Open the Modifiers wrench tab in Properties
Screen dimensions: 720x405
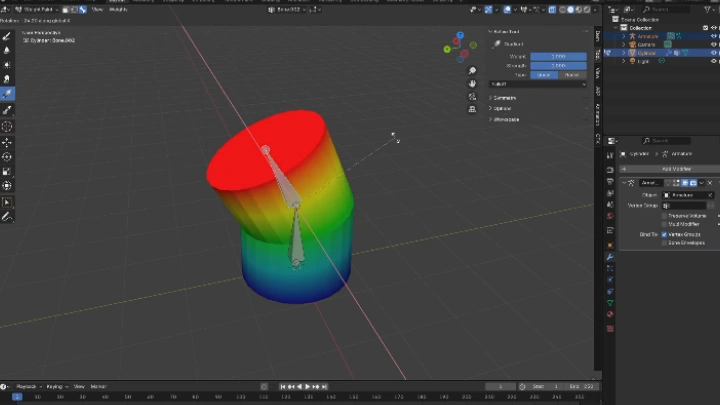pos(610,257)
